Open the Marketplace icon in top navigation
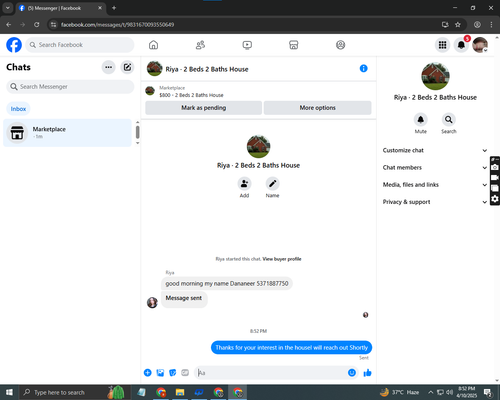Viewport: 500px width, 400px height. pos(294,45)
